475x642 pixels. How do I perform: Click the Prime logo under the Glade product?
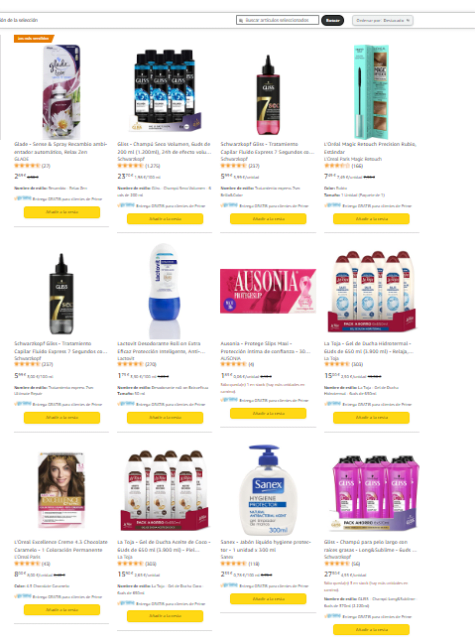point(23,198)
